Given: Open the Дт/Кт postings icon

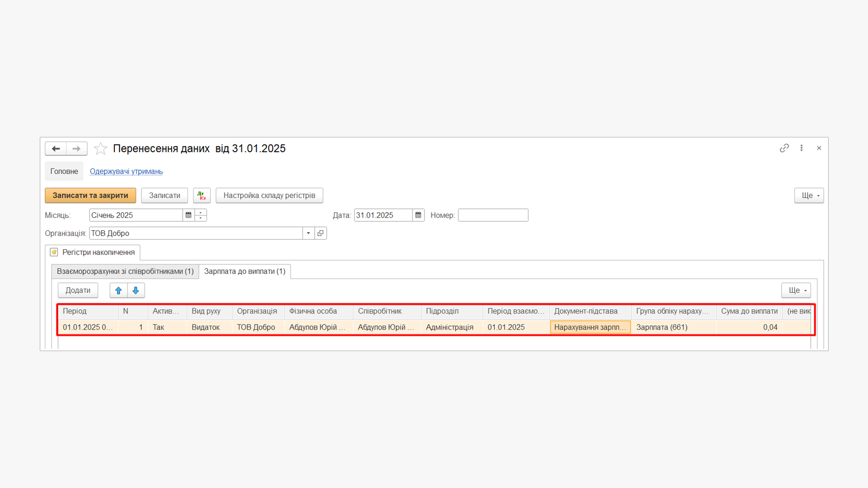Looking at the screenshot, I should 202,196.
